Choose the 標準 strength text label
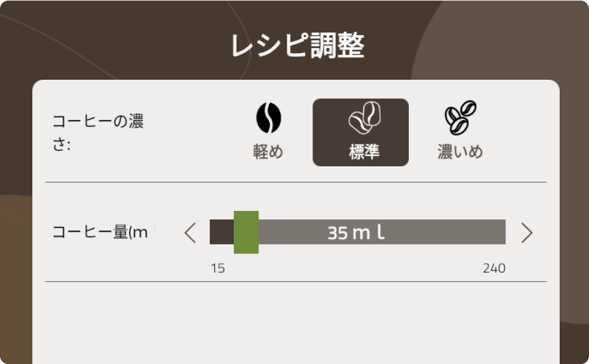 pyautogui.click(x=364, y=153)
